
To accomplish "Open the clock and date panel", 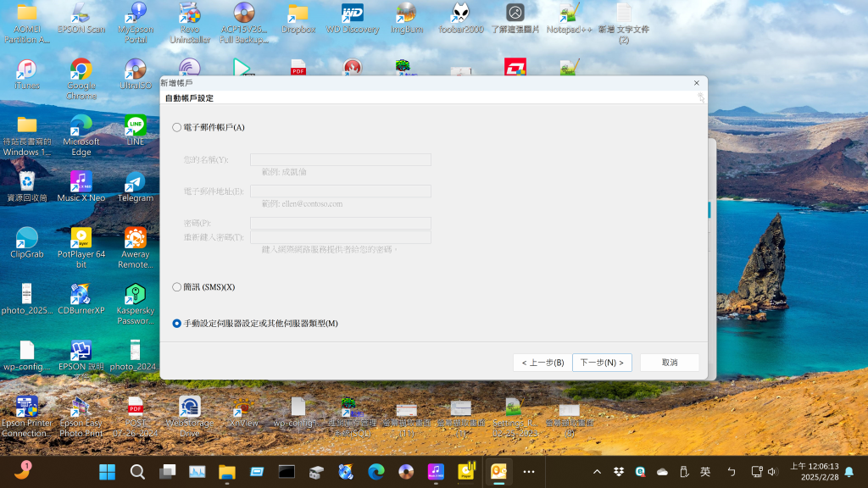I will coord(814,471).
